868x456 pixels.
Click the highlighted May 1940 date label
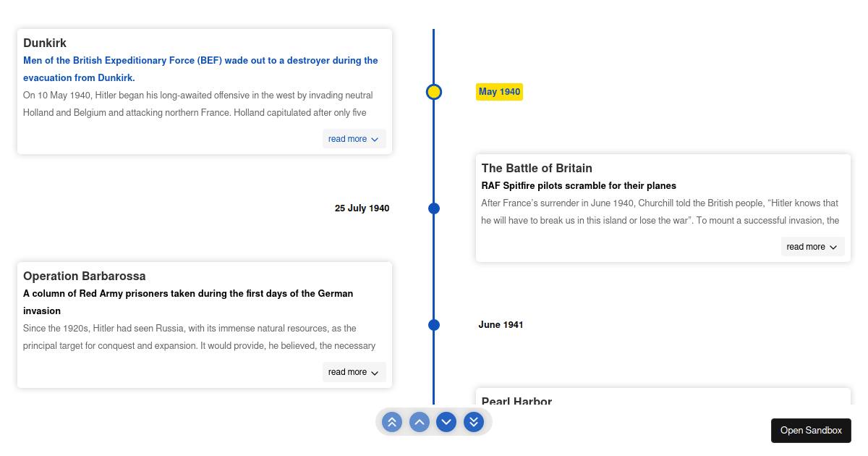pyautogui.click(x=499, y=92)
